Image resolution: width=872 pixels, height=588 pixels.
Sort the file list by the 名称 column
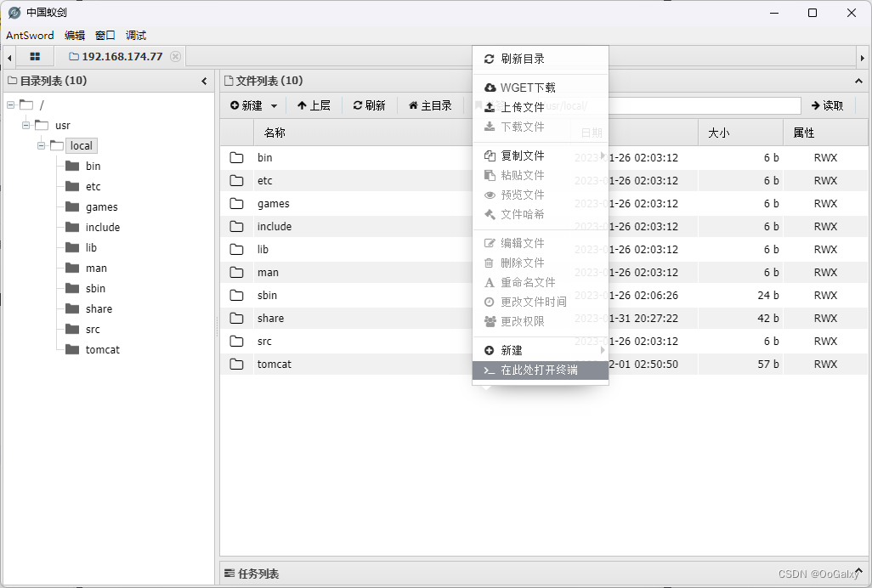pyautogui.click(x=275, y=133)
